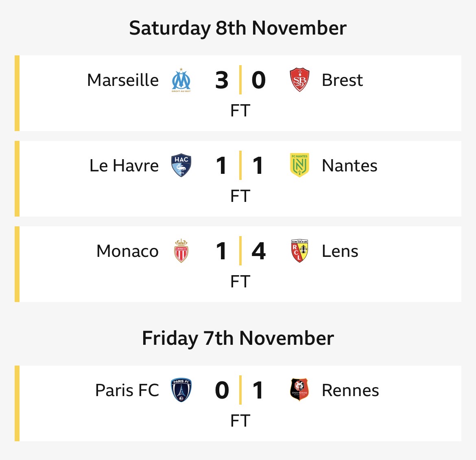
Task: Click the Paris FC crest
Action: pyautogui.click(x=181, y=390)
